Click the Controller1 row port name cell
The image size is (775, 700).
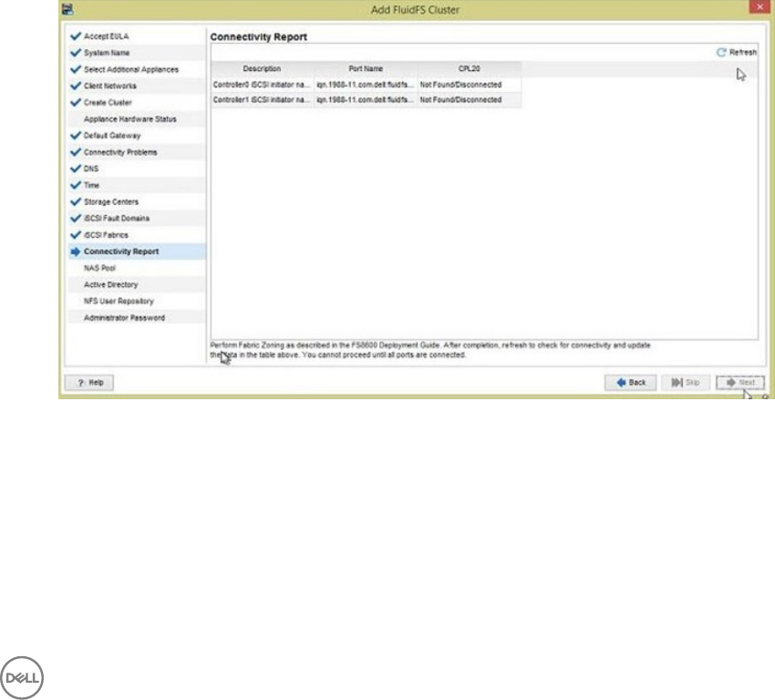tap(366, 99)
